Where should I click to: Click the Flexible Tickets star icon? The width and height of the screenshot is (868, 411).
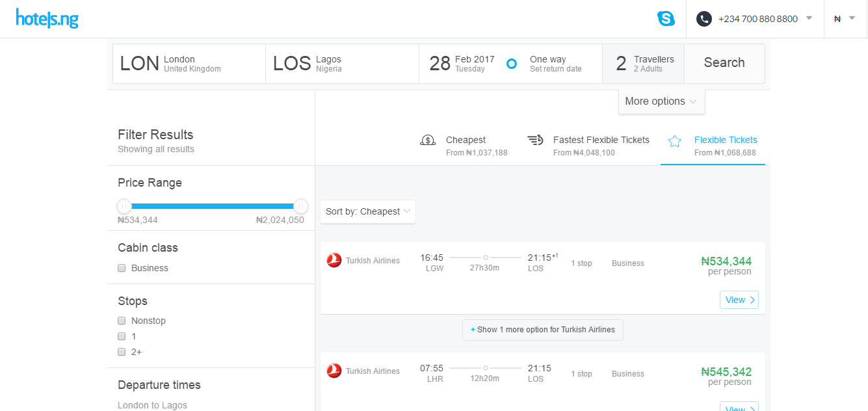pos(675,140)
